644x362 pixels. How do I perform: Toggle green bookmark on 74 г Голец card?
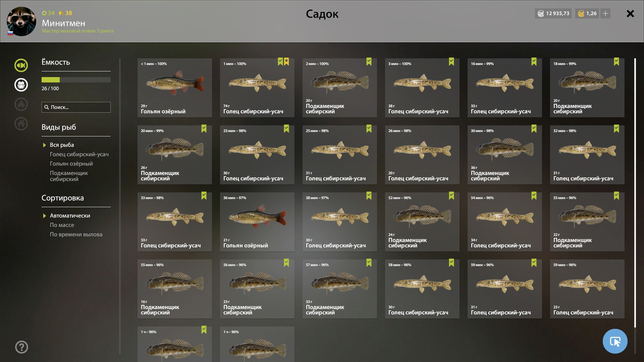click(280, 62)
